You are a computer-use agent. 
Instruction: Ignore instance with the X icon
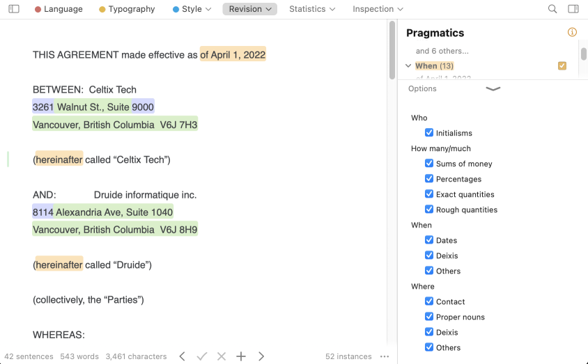[222, 356]
